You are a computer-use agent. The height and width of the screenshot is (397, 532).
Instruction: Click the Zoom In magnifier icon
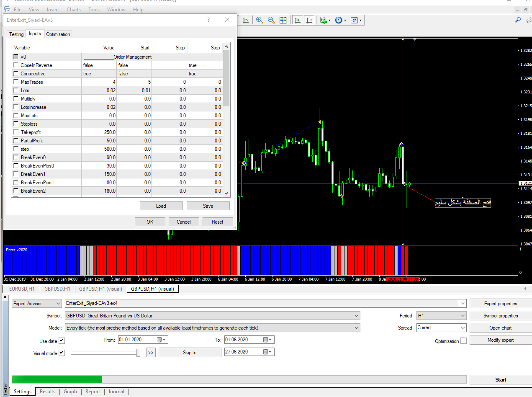tap(260, 20)
